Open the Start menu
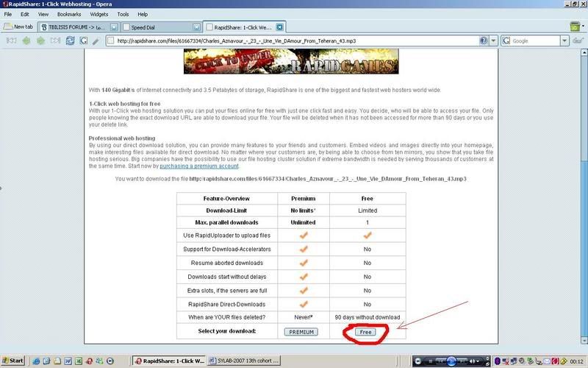 point(12,361)
